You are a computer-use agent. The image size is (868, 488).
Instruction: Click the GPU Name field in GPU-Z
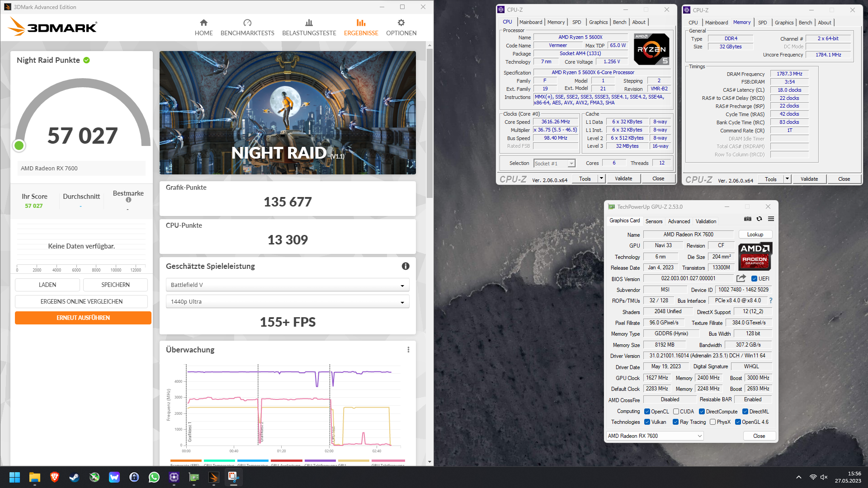688,235
